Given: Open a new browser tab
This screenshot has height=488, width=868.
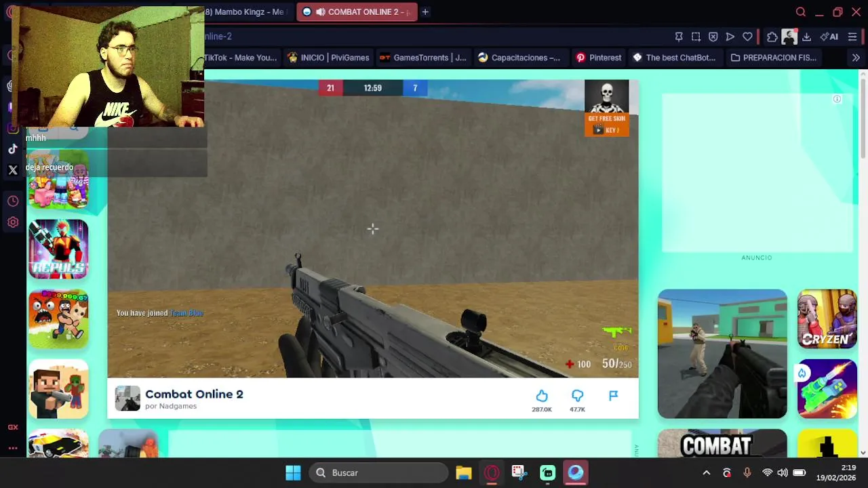Looking at the screenshot, I should 425,12.
